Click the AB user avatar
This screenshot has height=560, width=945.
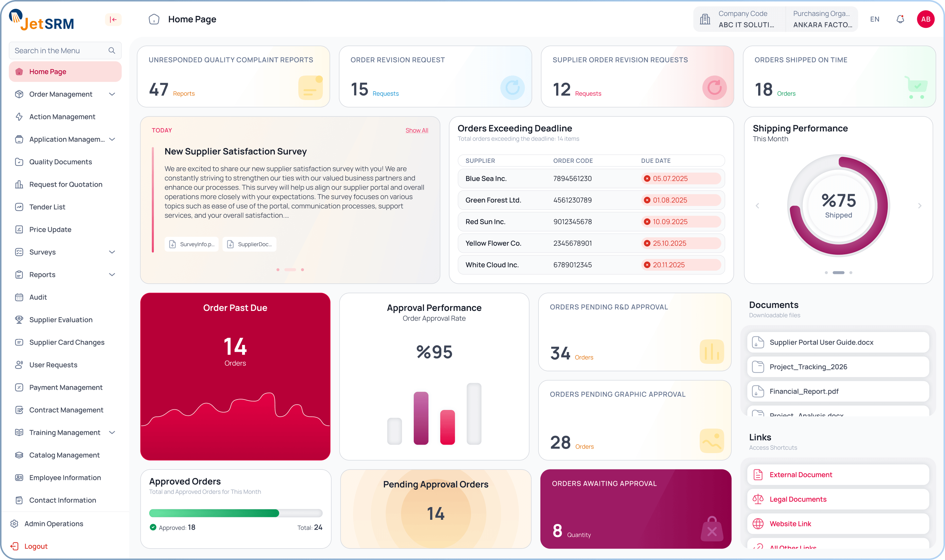tap(925, 19)
